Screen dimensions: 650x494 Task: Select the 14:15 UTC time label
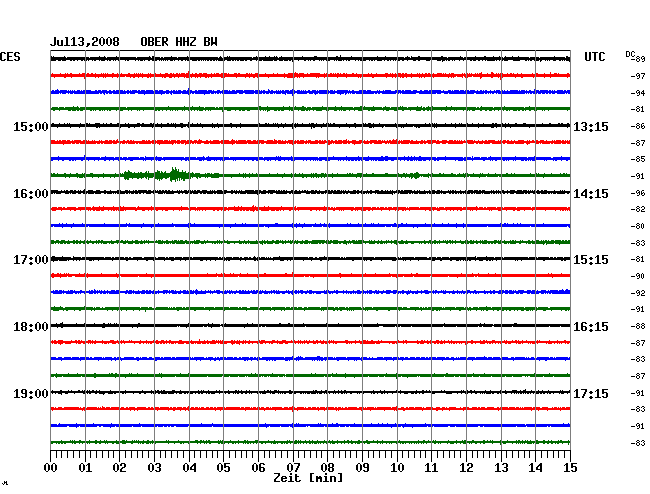click(x=591, y=194)
